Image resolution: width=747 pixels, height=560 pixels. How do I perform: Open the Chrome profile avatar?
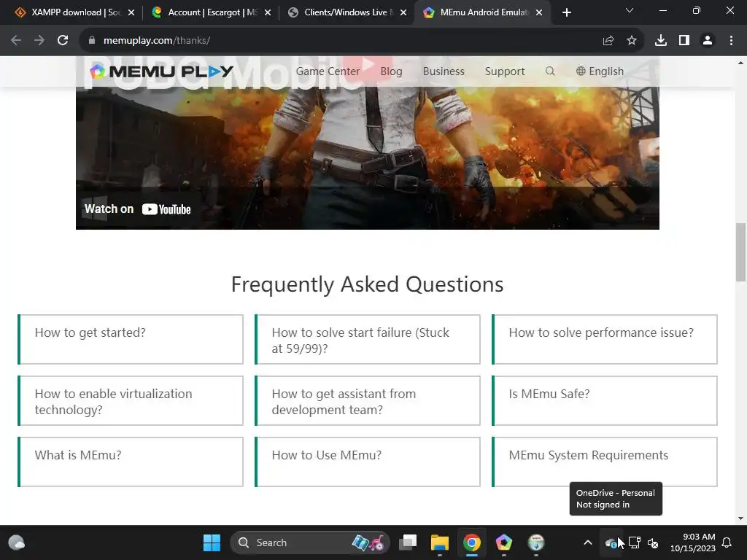coord(708,41)
